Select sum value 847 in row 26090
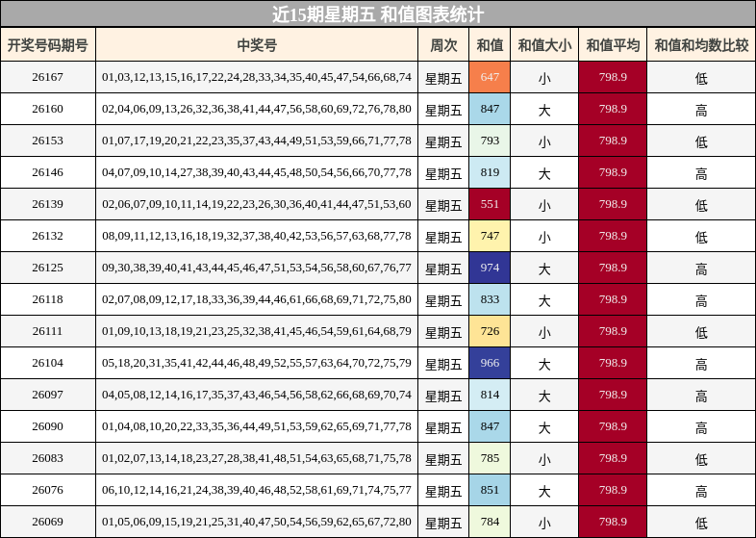 490,426
